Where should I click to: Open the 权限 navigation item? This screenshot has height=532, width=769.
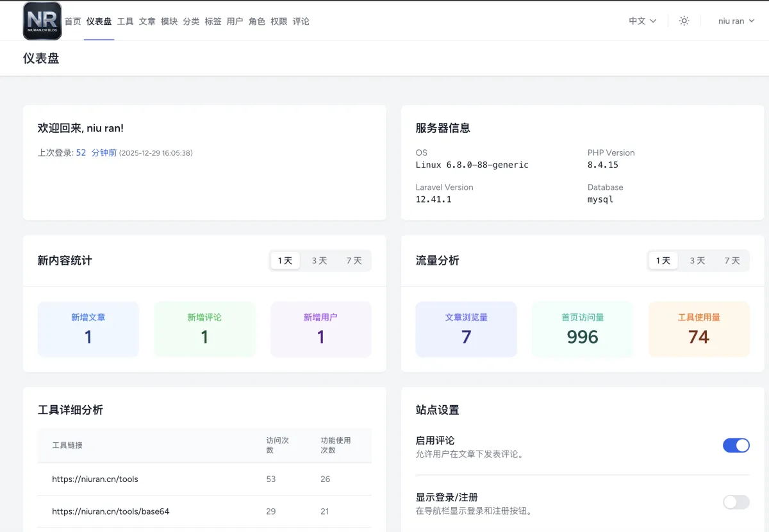(279, 21)
